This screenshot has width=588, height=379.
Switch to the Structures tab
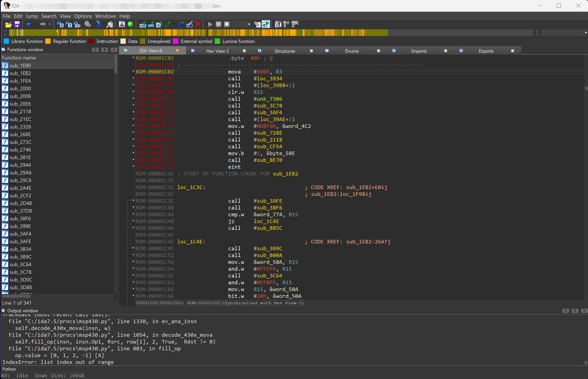tap(285, 51)
